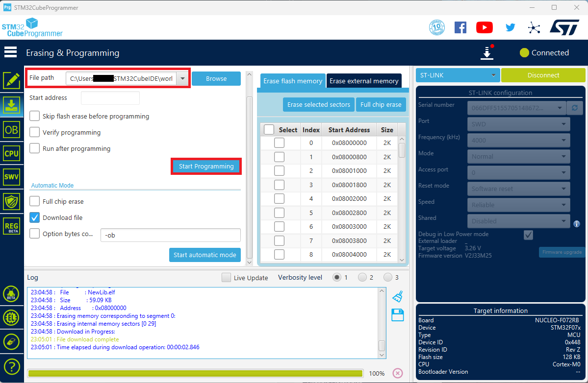The image size is (588, 383).
Task: Open the Frequency (kHz) dropdown
Action: [519, 140]
